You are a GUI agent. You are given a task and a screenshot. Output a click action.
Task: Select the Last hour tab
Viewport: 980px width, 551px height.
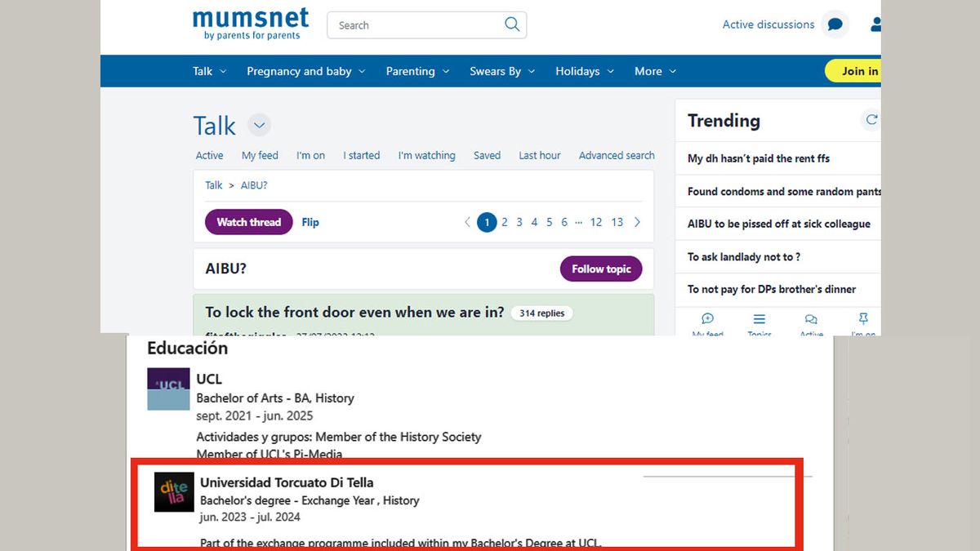click(540, 155)
